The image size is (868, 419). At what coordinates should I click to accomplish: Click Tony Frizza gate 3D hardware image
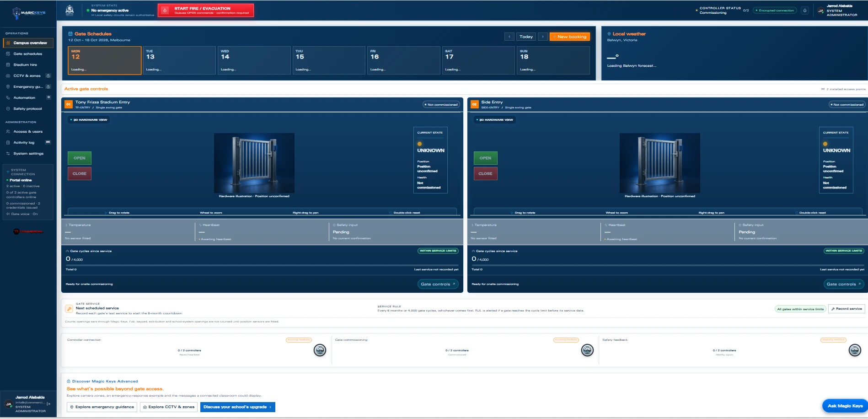pyautogui.click(x=254, y=163)
